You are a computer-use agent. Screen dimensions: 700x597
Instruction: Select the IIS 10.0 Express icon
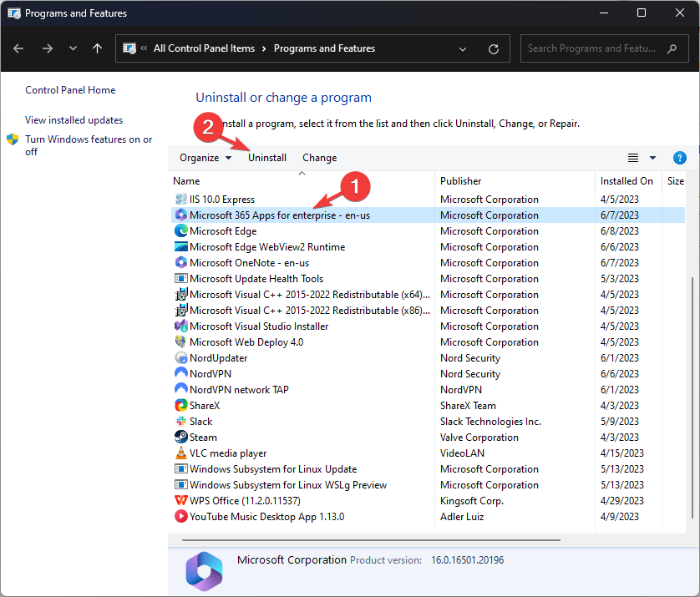(x=180, y=199)
